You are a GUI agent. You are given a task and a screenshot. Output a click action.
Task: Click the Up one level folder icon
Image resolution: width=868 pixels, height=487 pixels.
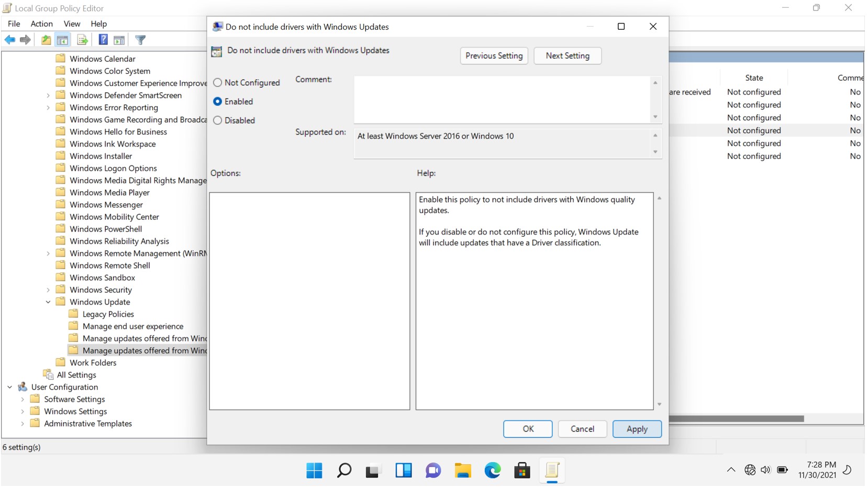click(x=46, y=40)
